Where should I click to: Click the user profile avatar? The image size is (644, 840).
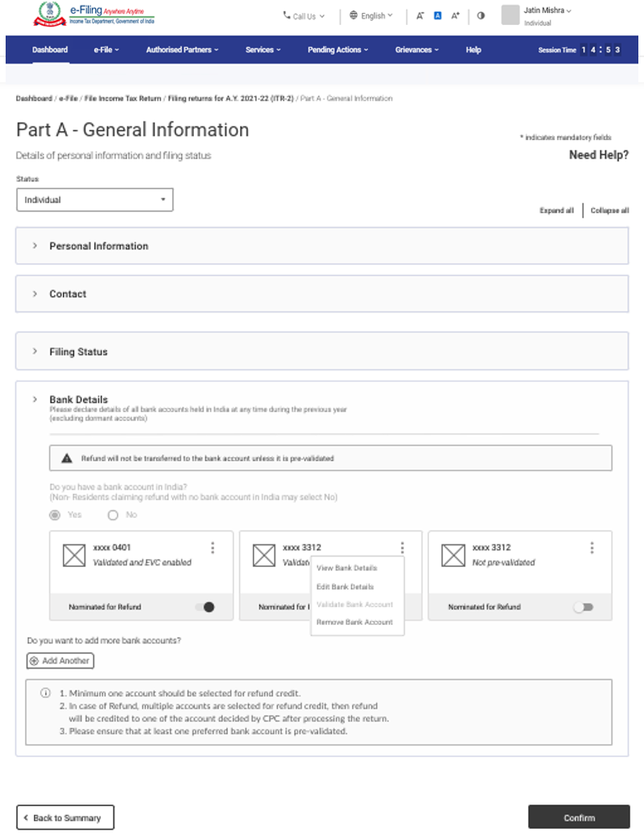[x=510, y=15]
